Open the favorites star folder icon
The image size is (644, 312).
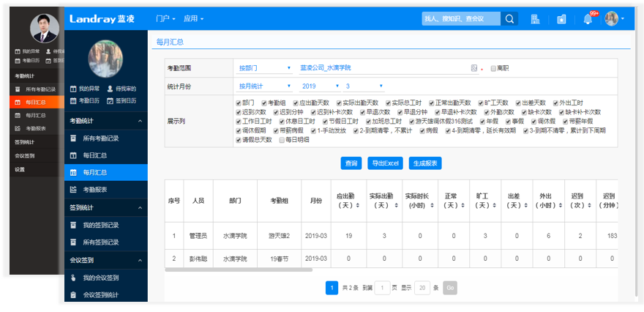click(x=561, y=19)
